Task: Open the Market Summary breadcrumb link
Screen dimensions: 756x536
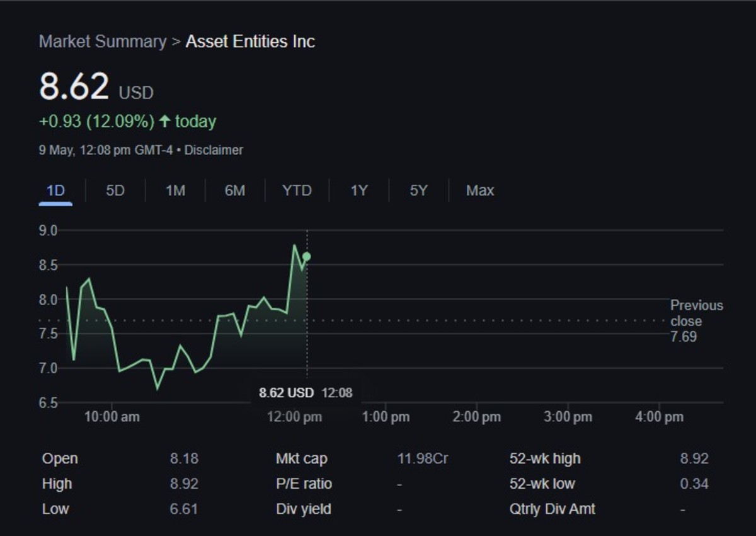Action: tap(102, 41)
